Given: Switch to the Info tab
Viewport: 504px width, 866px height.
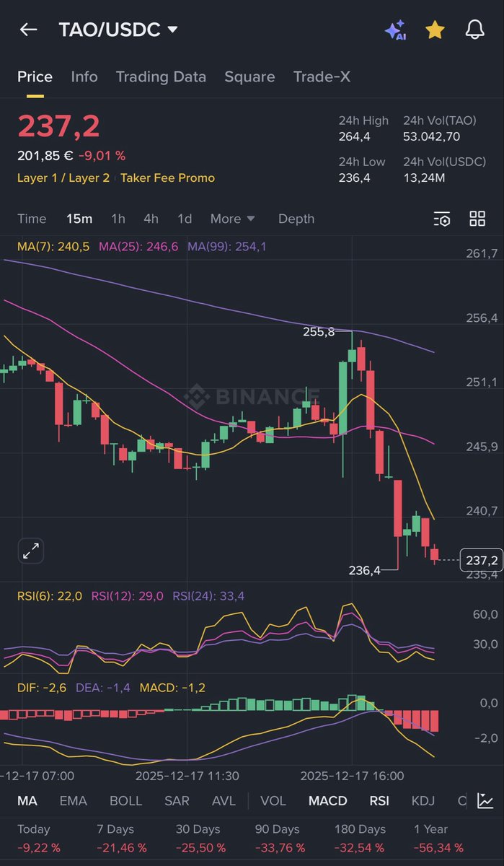Looking at the screenshot, I should (x=84, y=76).
